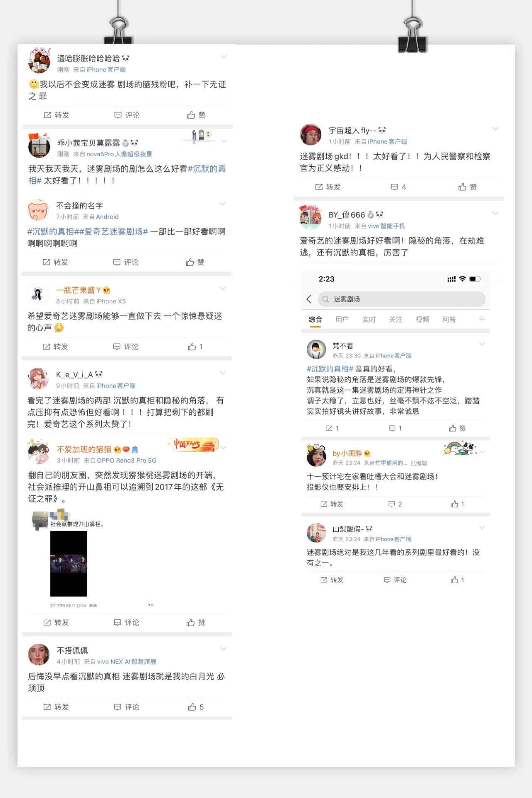
Task: Toggle like on 山梨酸假- post
Action: click(457, 580)
